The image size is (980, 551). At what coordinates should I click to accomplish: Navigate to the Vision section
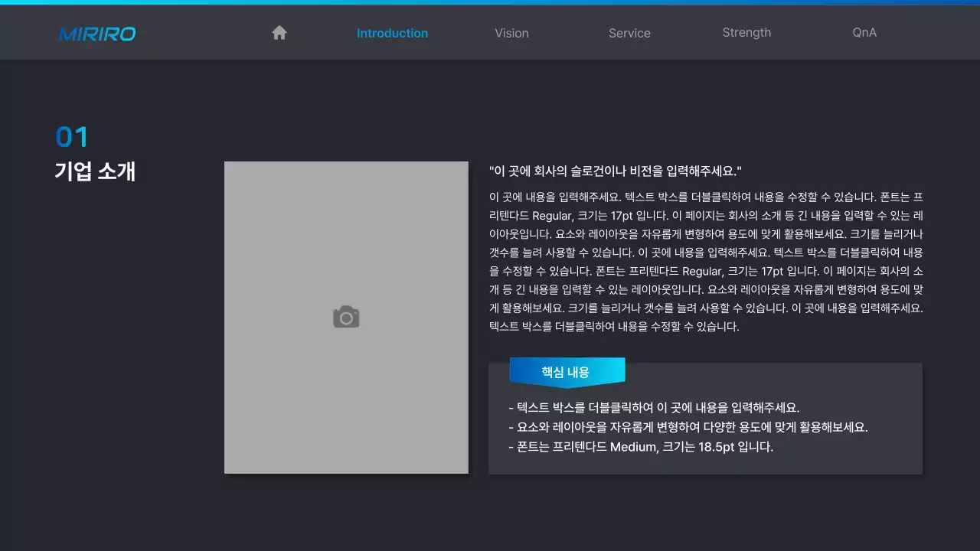(511, 33)
